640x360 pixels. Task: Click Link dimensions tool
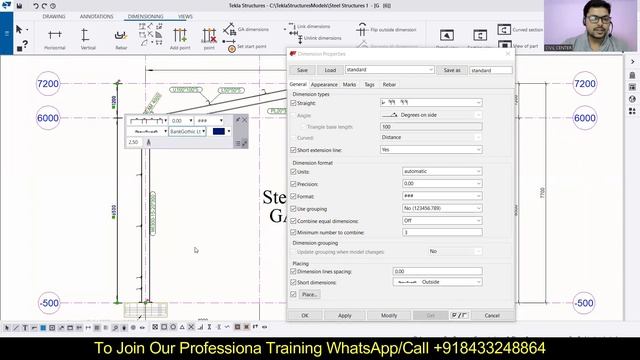coord(309,27)
